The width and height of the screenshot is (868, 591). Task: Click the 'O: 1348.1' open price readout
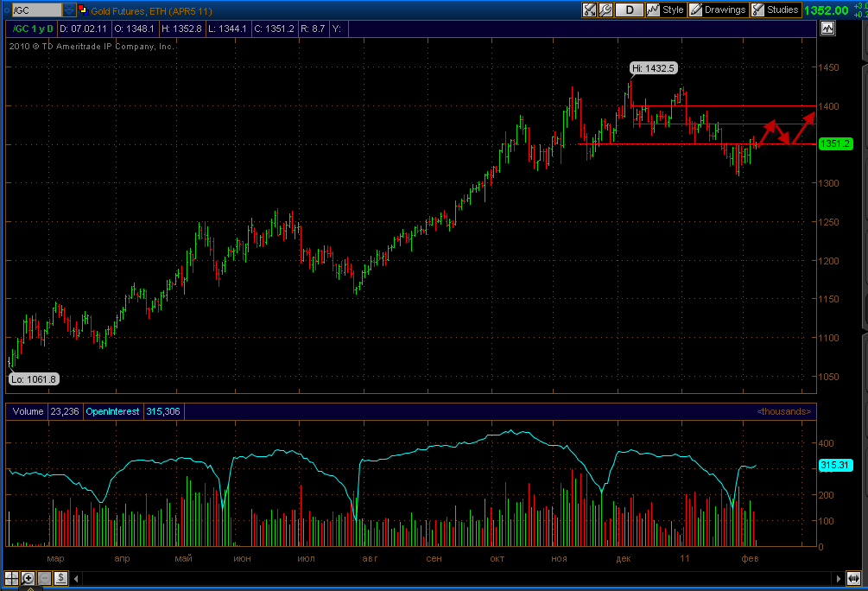click(134, 29)
